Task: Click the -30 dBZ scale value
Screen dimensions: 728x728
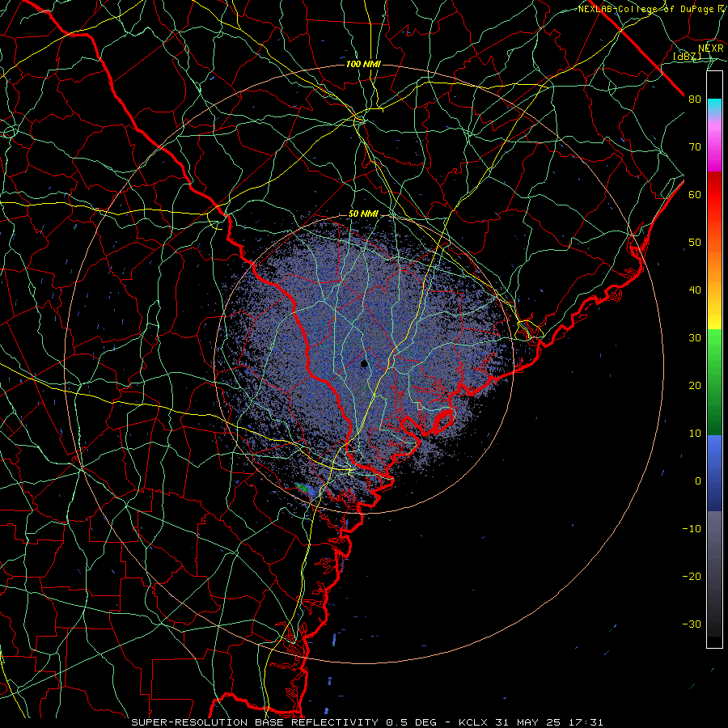Action: pyautogui.click(x=692, y=624)
